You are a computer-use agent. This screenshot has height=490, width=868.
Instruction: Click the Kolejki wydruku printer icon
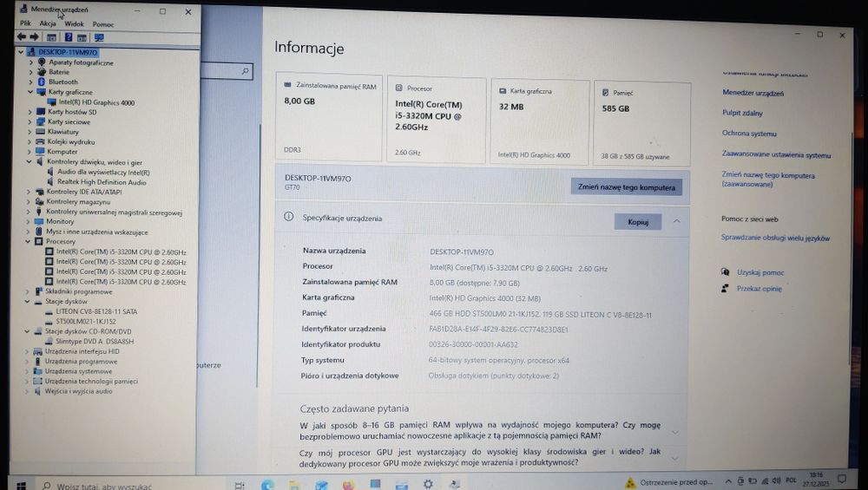pos(41,141)
